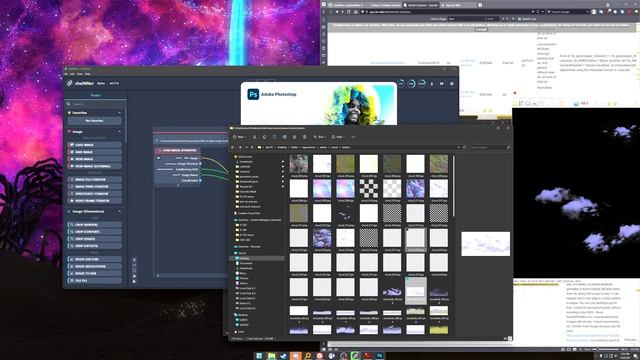The height and width of the screenshot is (360, 640).
Task: Select Creative Cloud Files in Explorer tree
Action: coord(249,213)
